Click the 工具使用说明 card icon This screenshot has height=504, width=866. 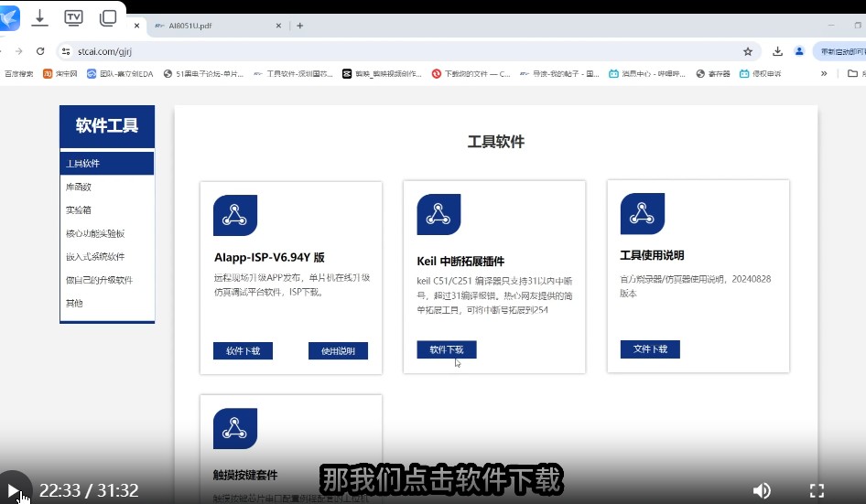pyautogui.click(x=643, y=214)
